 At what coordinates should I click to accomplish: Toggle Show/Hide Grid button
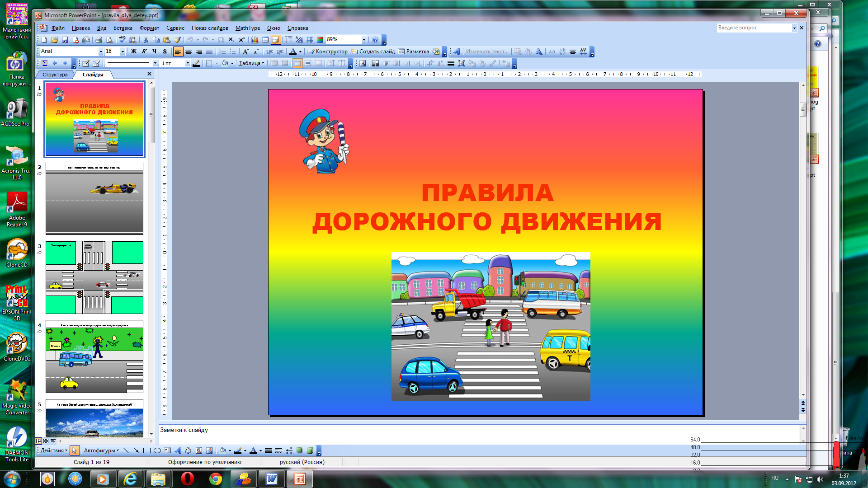point(310,40)
